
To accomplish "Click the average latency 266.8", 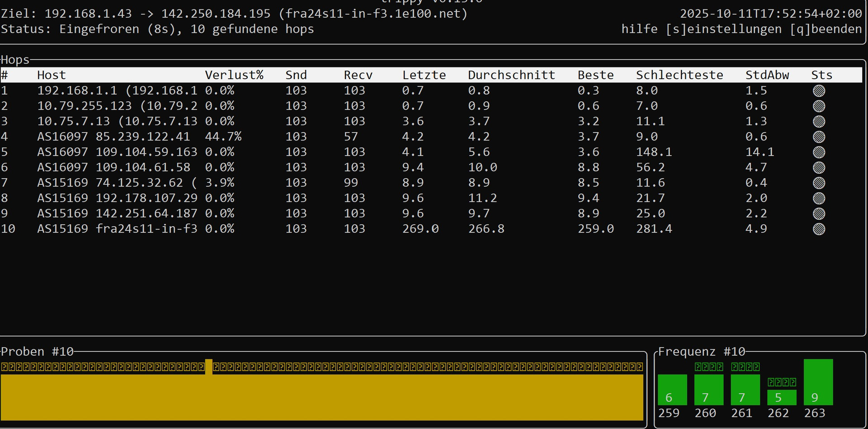I will [486, 229].
